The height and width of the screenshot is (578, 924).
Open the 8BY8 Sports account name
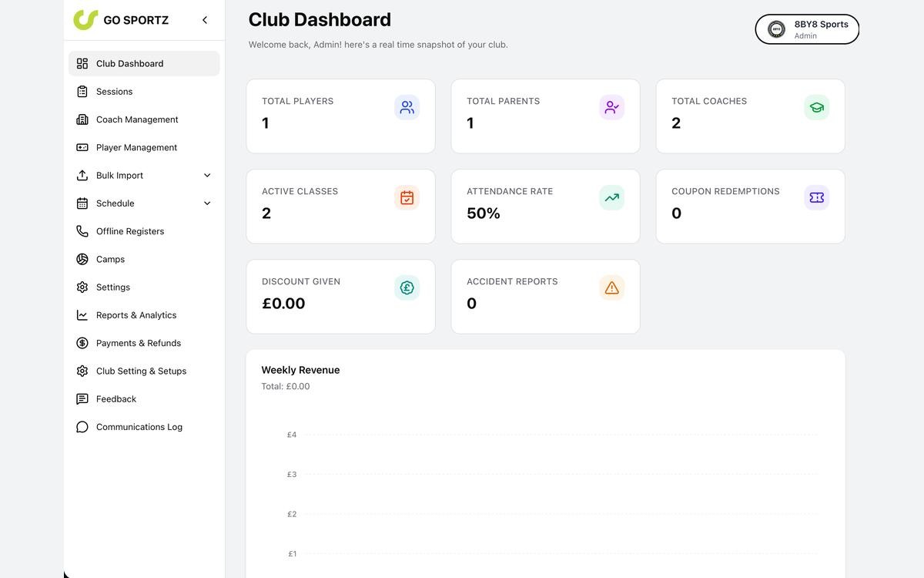click(822, 25)
